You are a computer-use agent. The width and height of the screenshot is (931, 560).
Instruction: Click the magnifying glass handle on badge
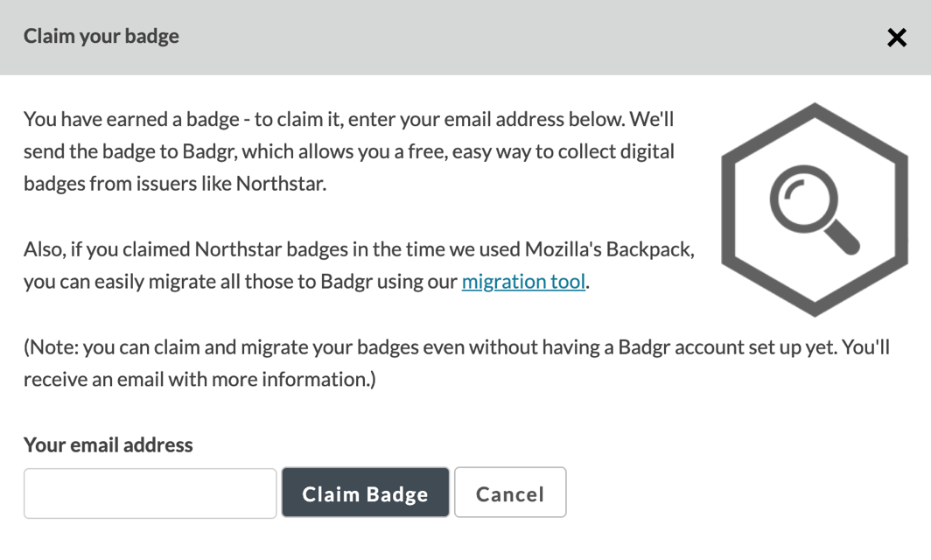tap(842, 237)
